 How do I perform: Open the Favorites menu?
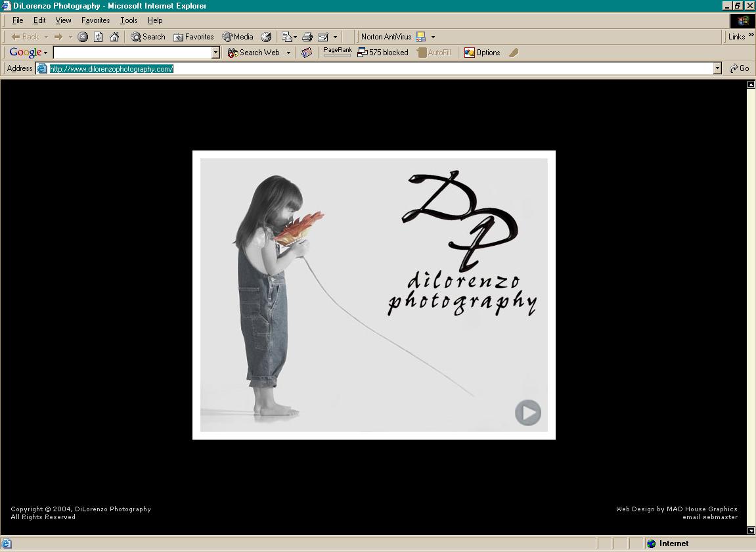[x=95, y=20]
